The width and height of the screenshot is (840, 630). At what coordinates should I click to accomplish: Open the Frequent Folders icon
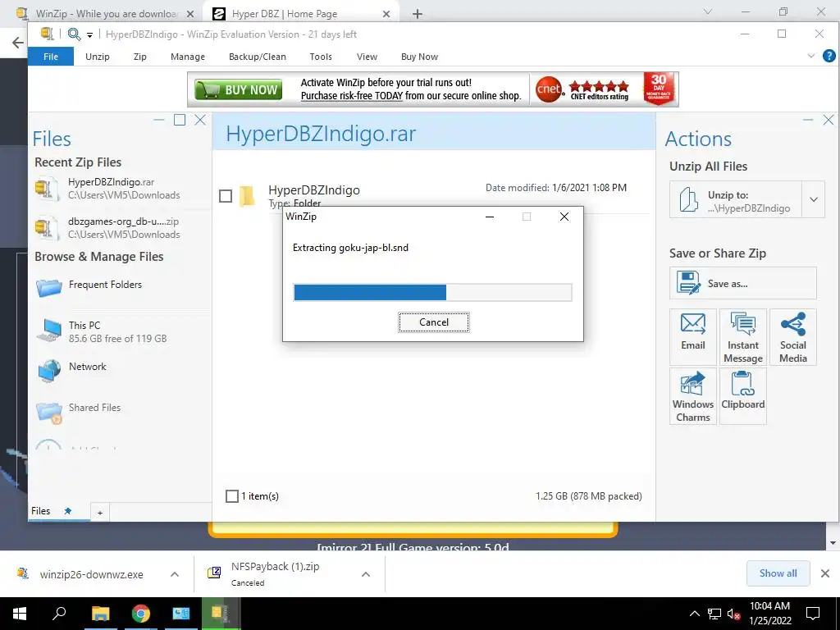click(49, 287)
